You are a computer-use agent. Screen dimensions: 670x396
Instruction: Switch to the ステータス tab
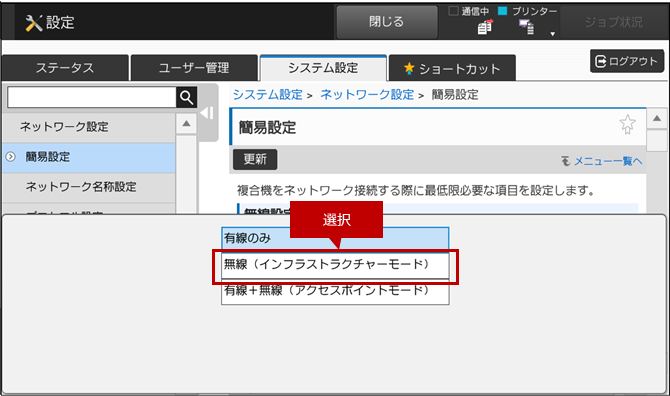point(65,68)
